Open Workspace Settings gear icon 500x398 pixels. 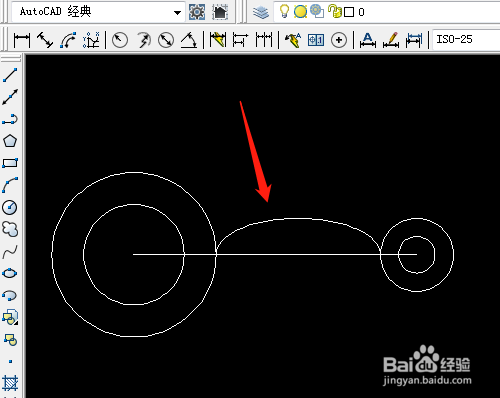point(197,12)
